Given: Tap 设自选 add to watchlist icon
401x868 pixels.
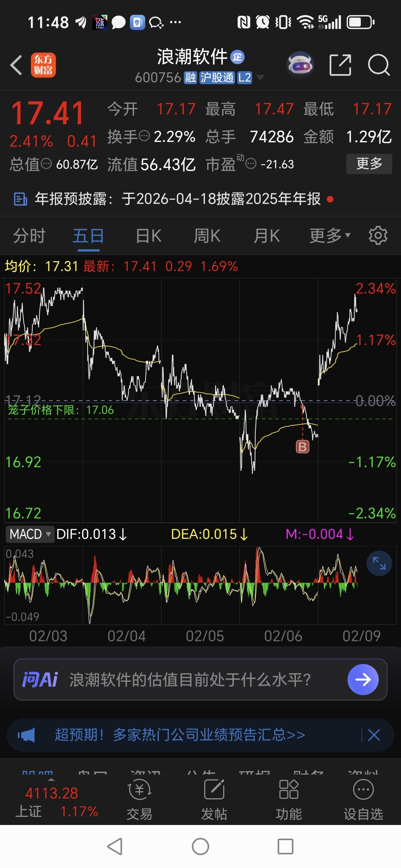Looking at the screenshot, I should [363, 799].
